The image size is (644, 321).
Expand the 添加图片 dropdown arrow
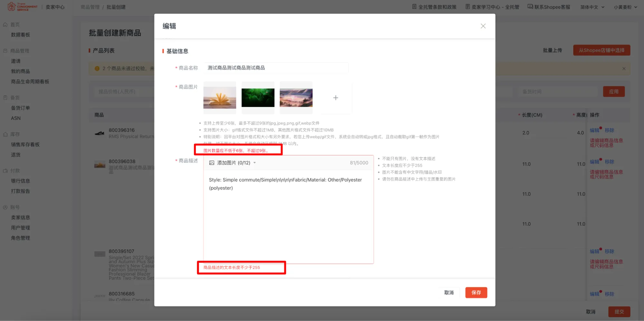[255, 163]
